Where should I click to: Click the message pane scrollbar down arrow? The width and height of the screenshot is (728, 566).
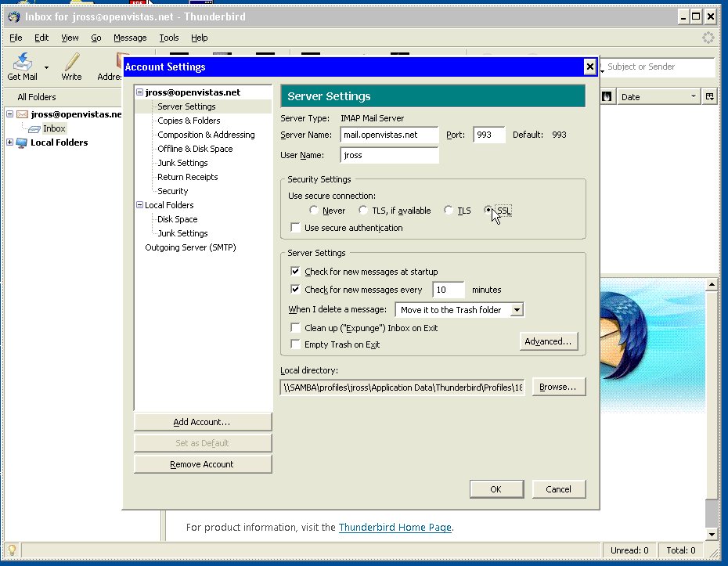tap(712, 534)
